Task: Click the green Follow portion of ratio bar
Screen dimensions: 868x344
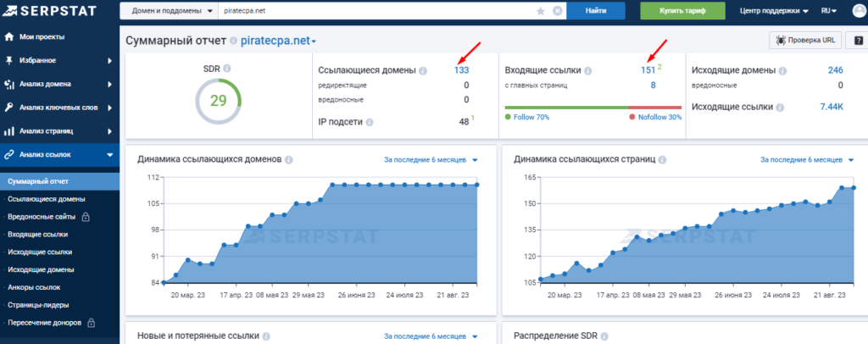Action: point(567,108)
